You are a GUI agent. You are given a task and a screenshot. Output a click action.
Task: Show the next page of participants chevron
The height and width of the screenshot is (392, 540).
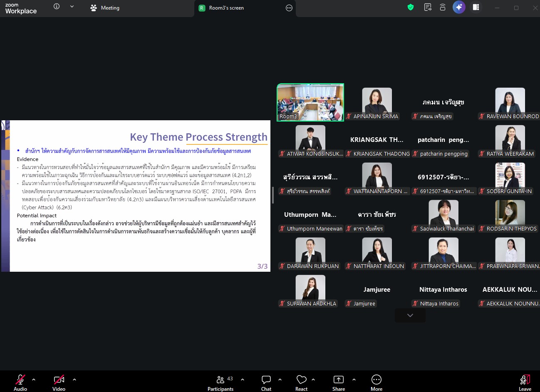(x=410, y=315)
